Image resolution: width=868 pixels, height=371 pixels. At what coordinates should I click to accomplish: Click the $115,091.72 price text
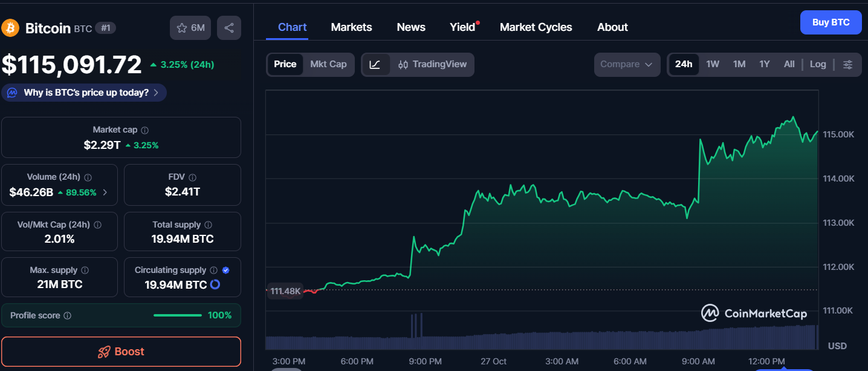pos(71,65)
